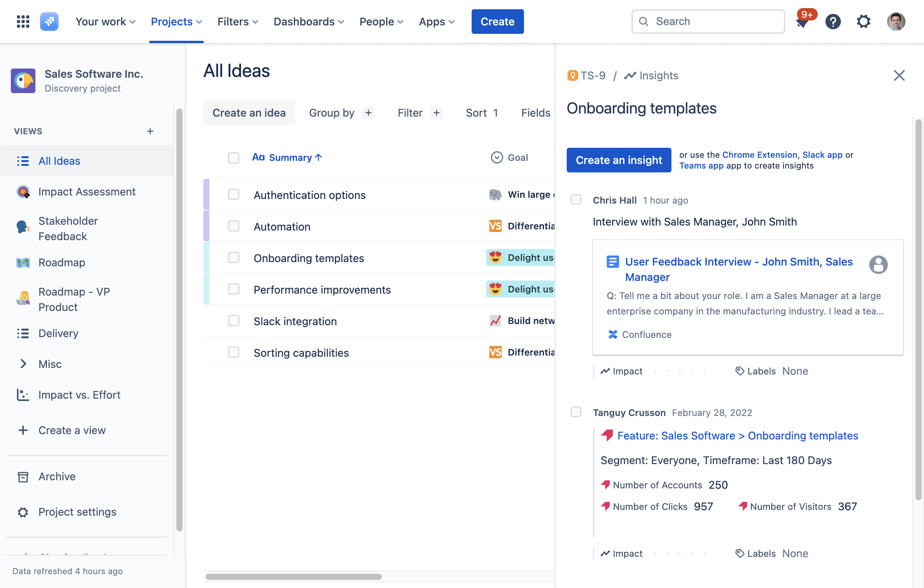The height and width of the screenshot is (588, 924).
Task: Check the Slack integration row checkbox
Action: pos(234,321)
